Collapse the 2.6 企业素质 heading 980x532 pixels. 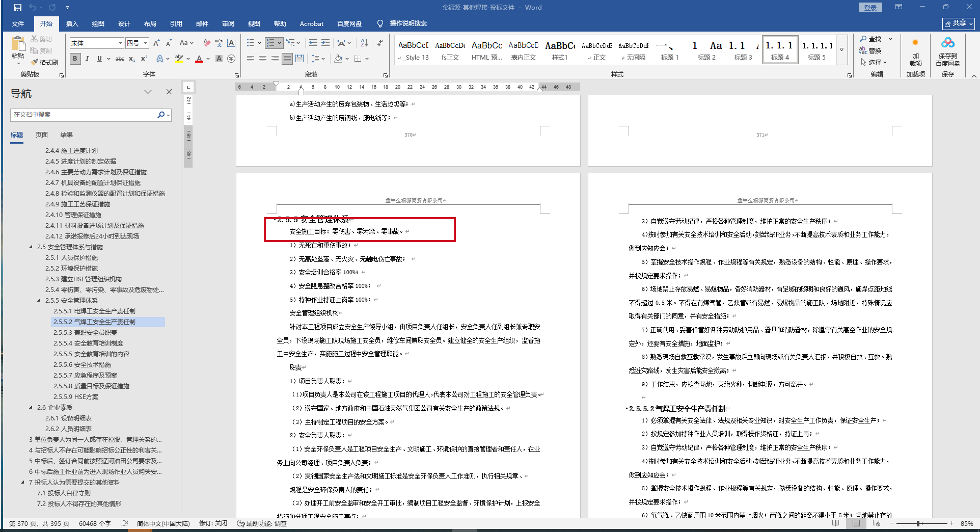(x=31, y=407)
